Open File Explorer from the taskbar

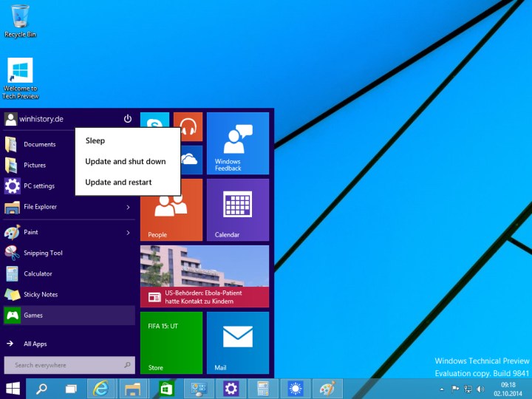coord(133,389)
